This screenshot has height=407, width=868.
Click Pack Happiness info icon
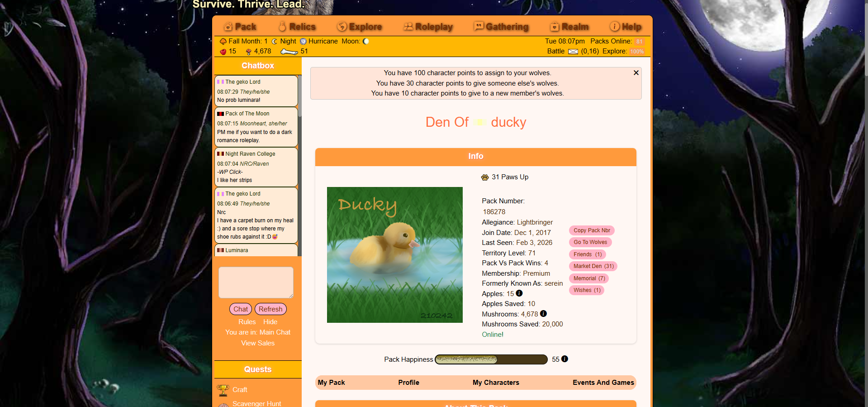pyautogui.click(x=564, y=359)
